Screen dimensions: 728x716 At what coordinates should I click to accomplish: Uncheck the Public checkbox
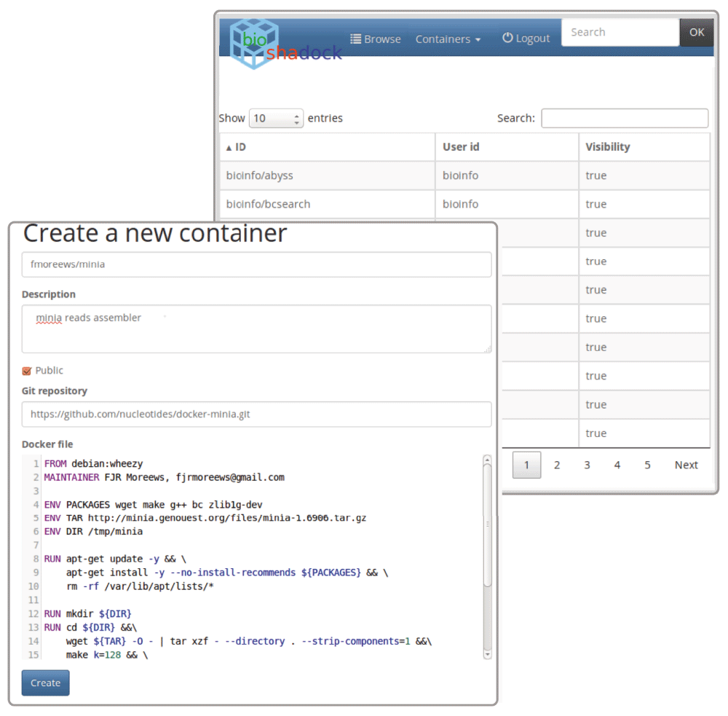[27, 371]
